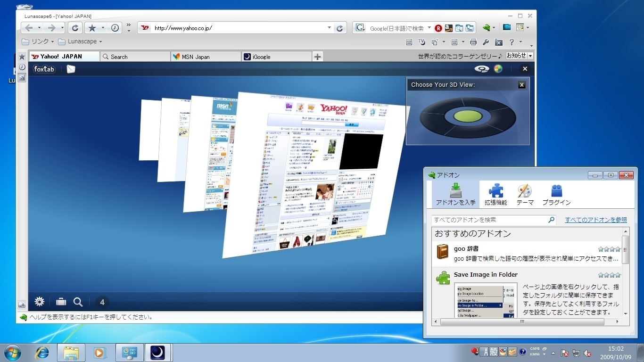Screen dimensions: 644x362
Task: Click the addon search magnifier icon
Action: [x=552, y=220]
